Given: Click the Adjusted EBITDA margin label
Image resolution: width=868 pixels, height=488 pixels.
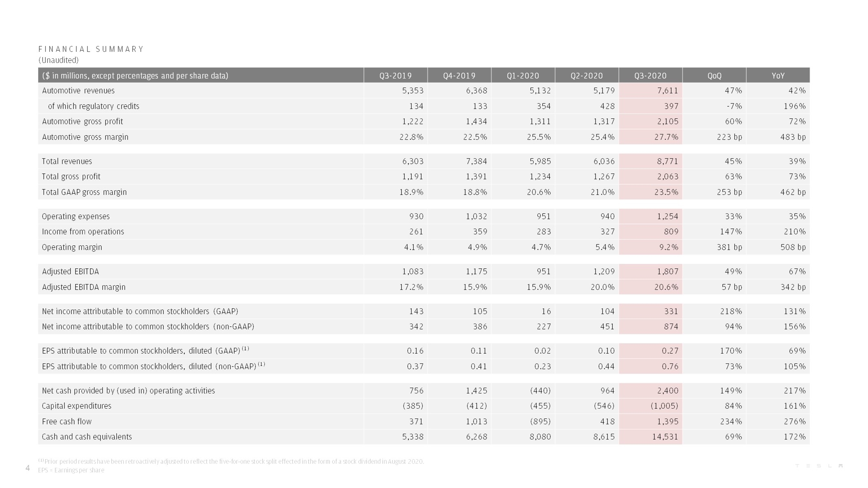Looking at the screenshot, I should 83,287.
